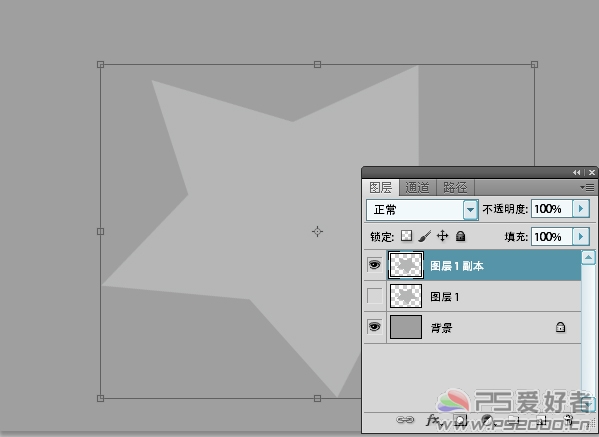Switch to the 路径 tab

pos(455,188)
